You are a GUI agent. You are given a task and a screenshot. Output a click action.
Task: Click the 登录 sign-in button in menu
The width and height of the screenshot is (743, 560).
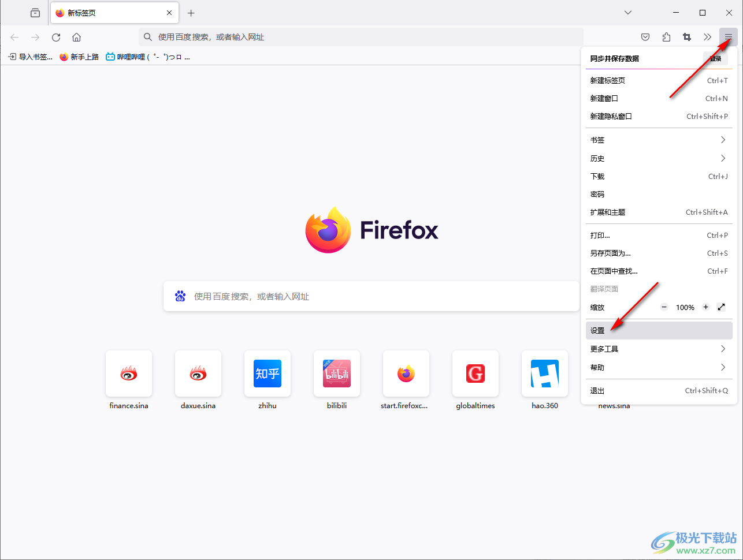click(x=715, y=58)
